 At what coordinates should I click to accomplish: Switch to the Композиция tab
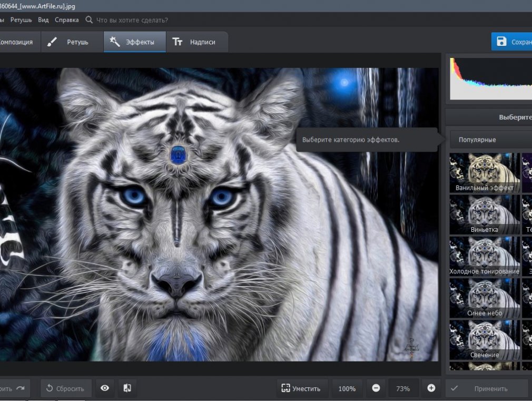19,42
